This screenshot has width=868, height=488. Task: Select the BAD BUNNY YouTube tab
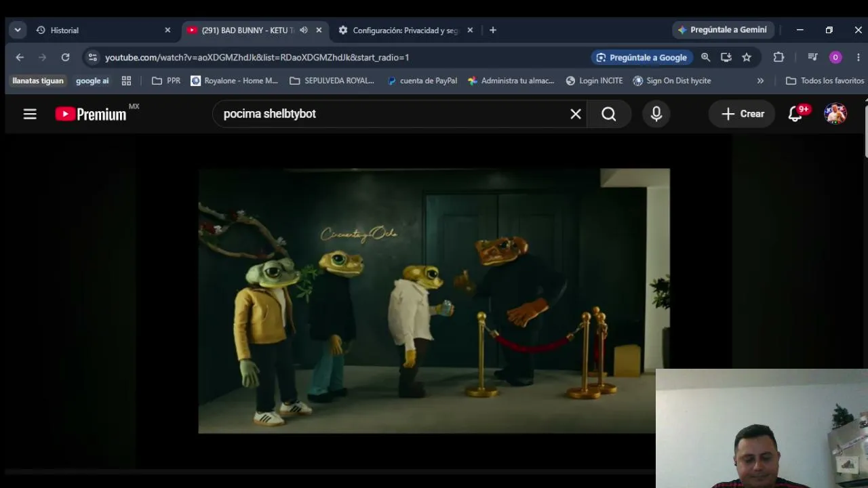pyautogui.click(x=248, y=30)
